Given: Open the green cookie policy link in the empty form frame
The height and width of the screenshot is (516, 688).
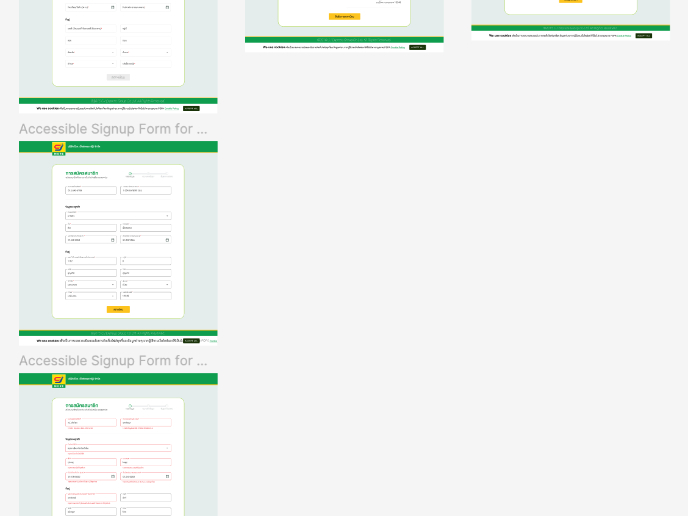Looking at the screenshot, I should [172, 108].
